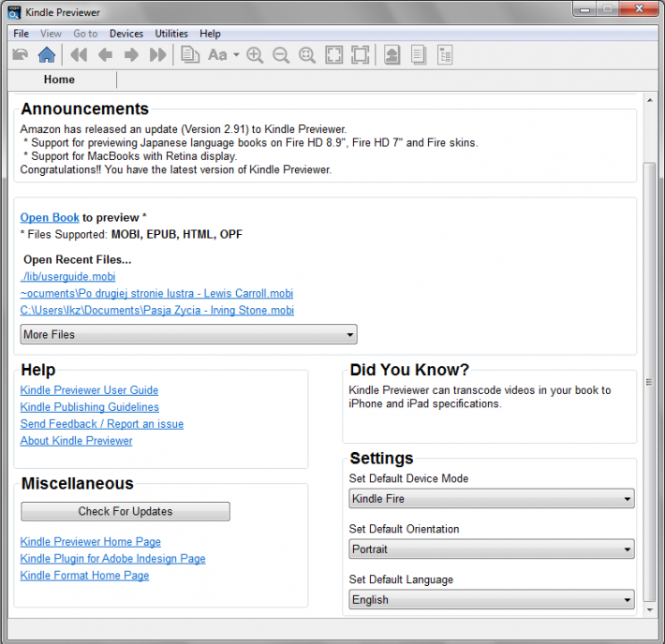Open the View menu
The width and height of the screenshot is (665, 644).
pyautogui.click(x=51, y=34)
